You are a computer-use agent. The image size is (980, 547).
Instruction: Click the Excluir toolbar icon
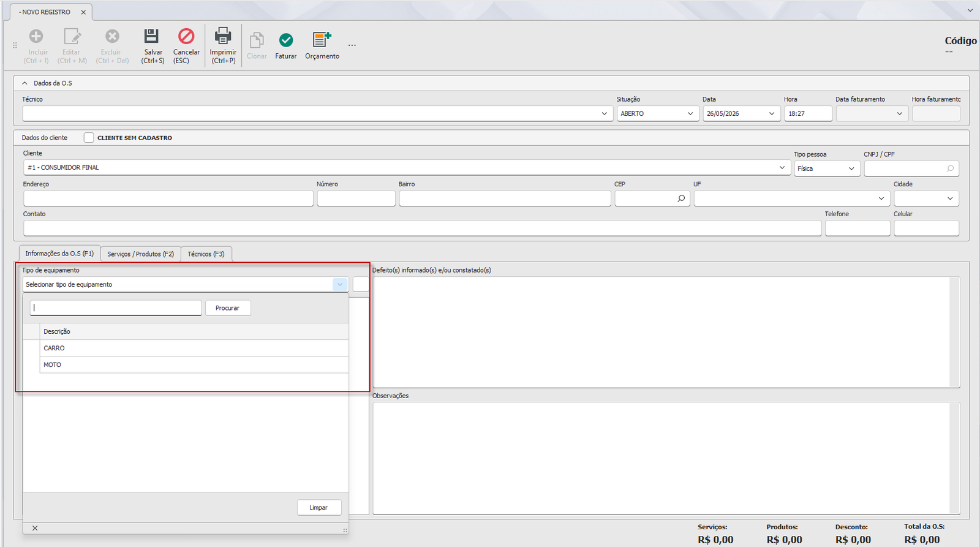pos(112,37)
